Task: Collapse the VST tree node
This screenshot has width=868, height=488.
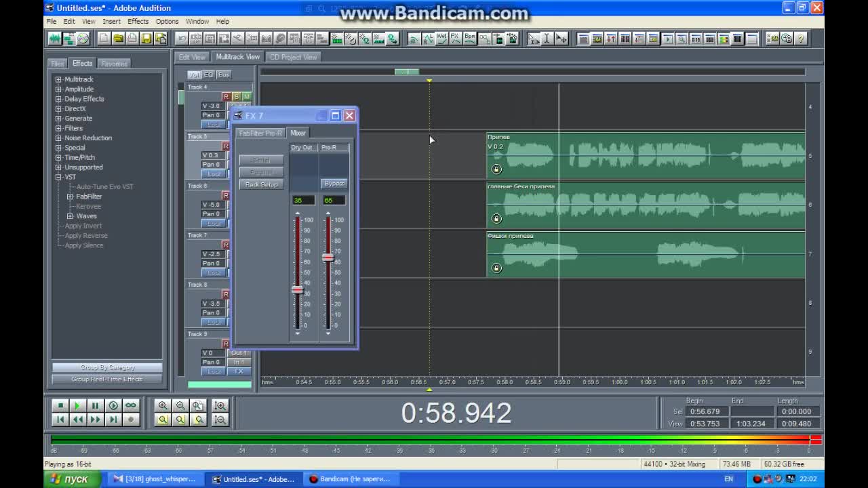Action: click(58, 177)
